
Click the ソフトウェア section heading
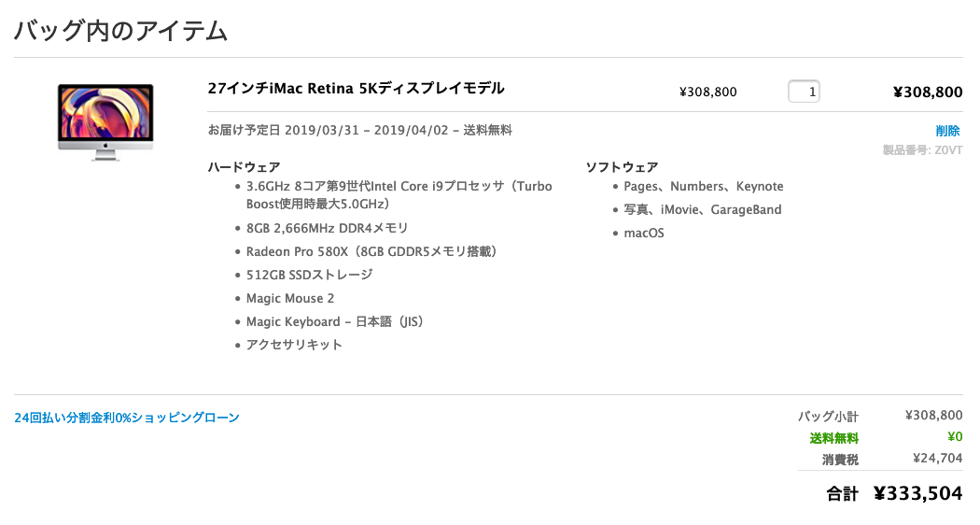622,167
